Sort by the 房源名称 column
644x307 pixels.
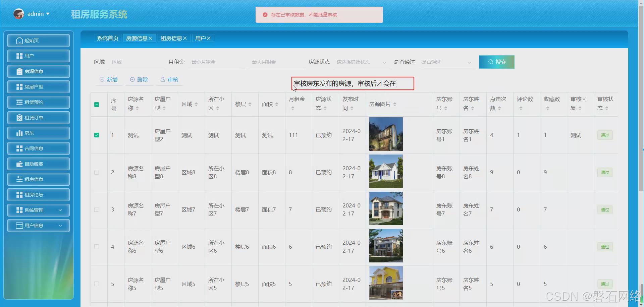137,108
